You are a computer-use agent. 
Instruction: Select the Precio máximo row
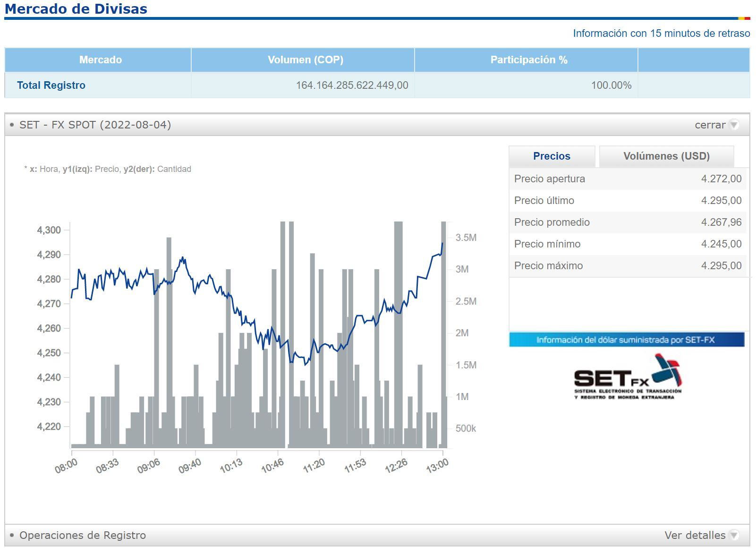coord(628,266)
